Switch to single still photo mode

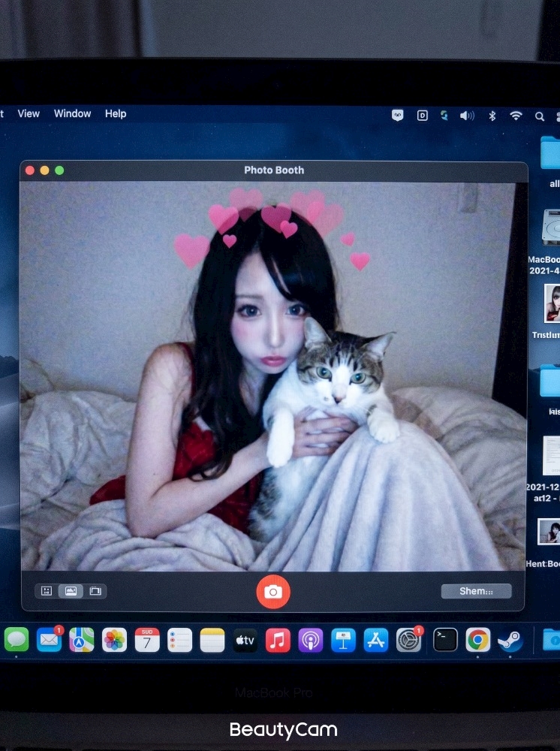[x=71, y=591]
